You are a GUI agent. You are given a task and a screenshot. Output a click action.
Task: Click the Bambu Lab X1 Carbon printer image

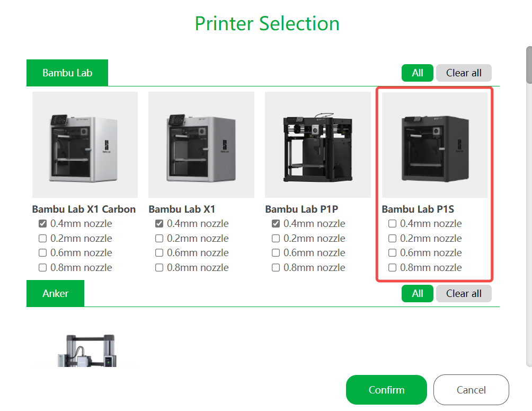pos(85,145)
